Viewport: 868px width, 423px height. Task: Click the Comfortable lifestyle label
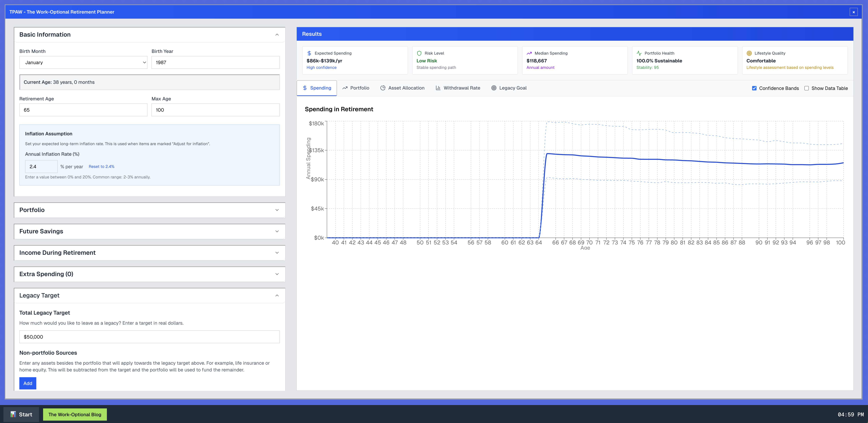[x=761, y=61]
